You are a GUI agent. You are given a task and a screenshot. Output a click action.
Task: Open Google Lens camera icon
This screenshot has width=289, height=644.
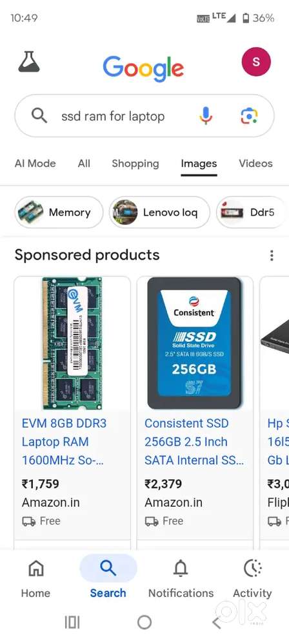(x=248, y=116)
